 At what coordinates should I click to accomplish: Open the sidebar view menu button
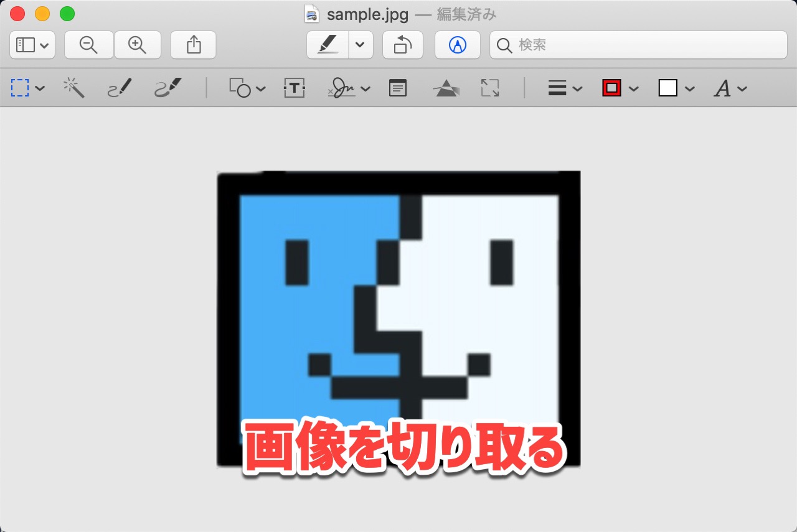point(32,45)
